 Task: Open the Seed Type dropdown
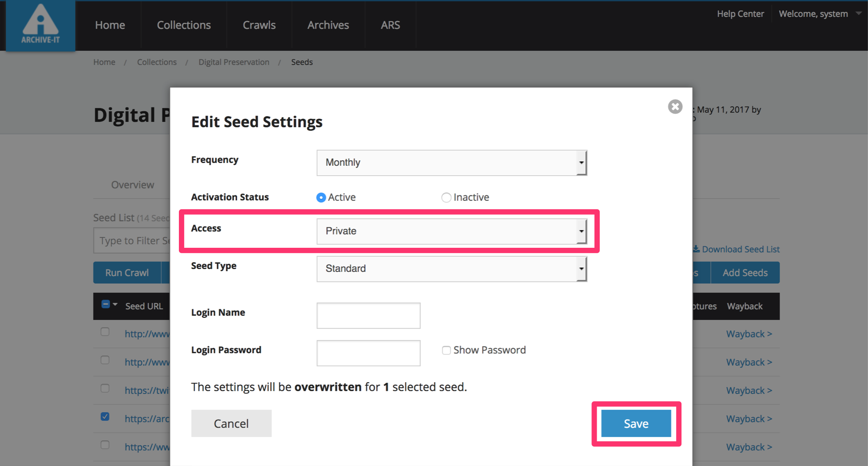click(451, 269)
